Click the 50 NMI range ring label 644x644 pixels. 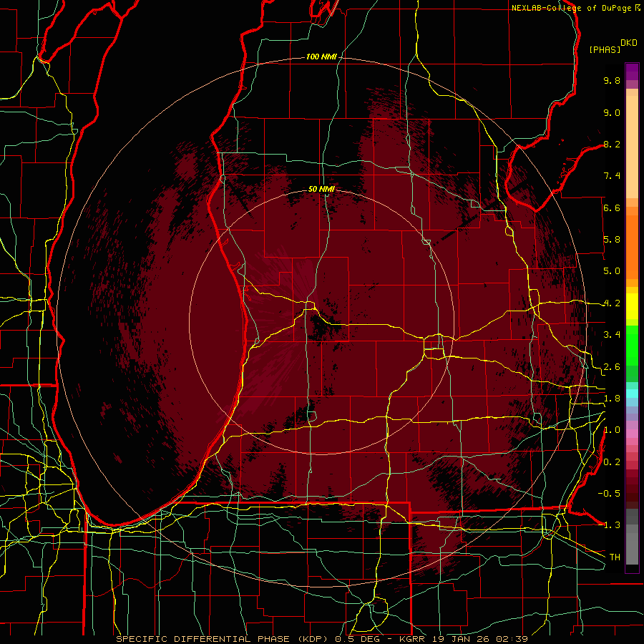point(321,189)
